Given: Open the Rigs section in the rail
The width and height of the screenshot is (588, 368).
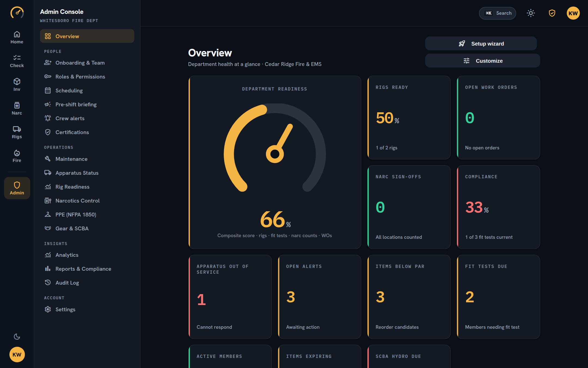Looking at the screenshot, I should 17,132.
